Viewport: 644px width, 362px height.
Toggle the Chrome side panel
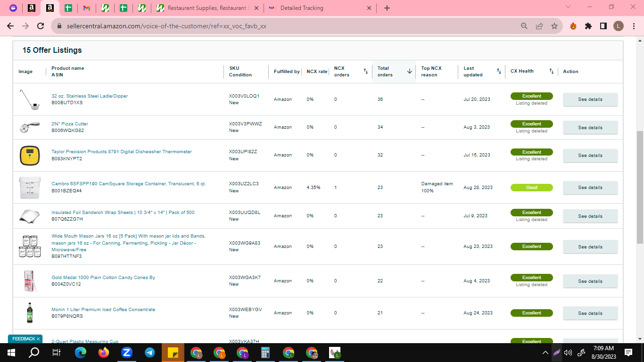click(603, 26)
